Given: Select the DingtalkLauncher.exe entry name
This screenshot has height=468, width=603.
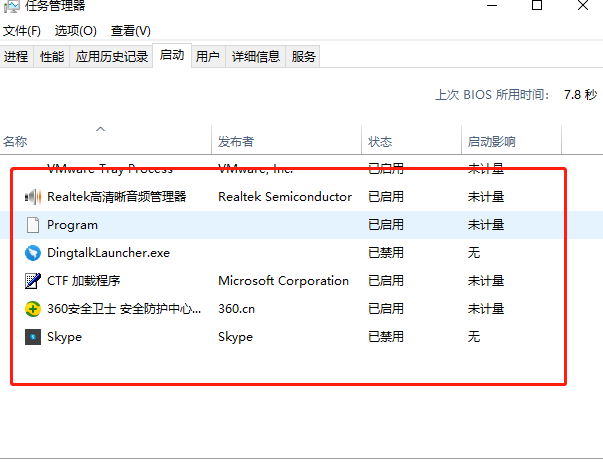Looking at the screenshot, I should tap(108, 253).
